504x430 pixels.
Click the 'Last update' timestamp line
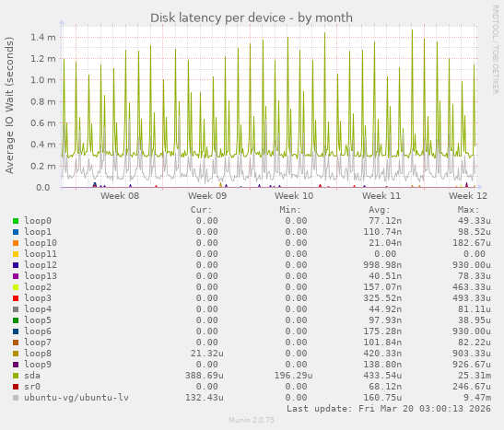389,409
